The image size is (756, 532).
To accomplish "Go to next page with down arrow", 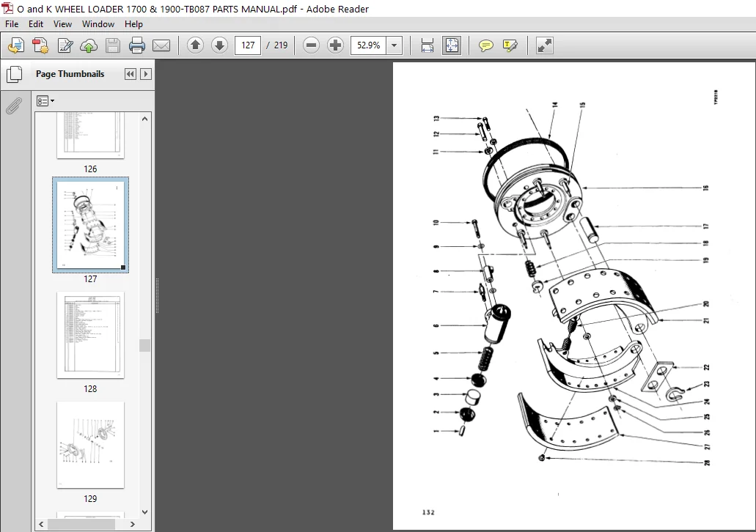I will (219, 45).
